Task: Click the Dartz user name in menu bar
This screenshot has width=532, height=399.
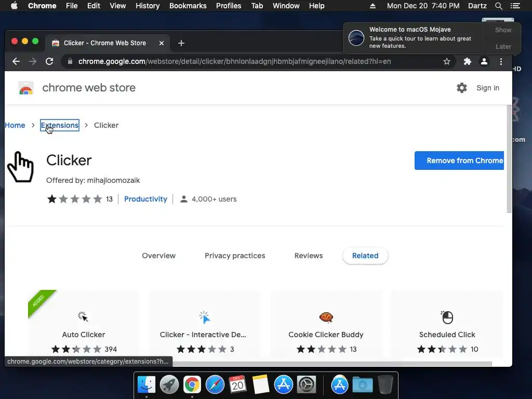Action: 477,6
